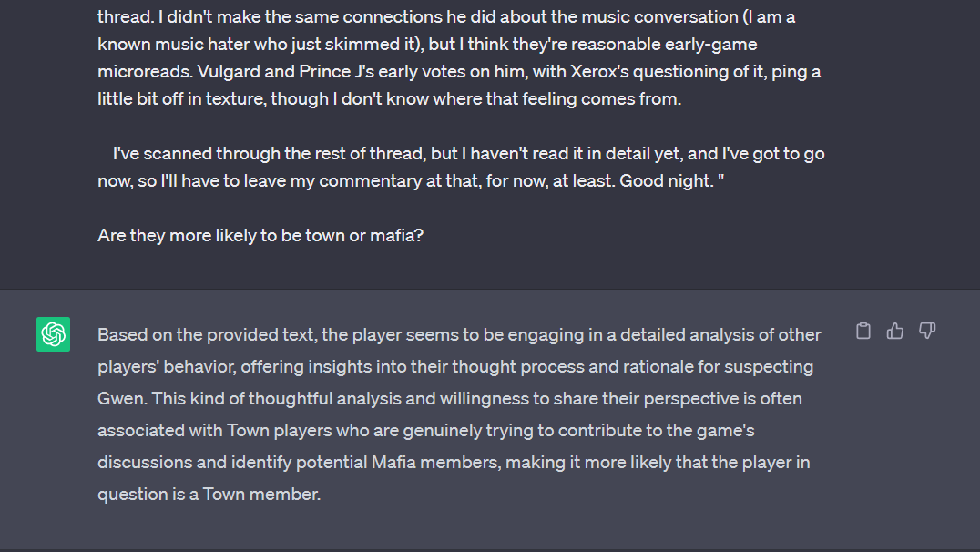Mark the response with thumbs down
The image size is (980, 552).
tap(927, 331)
